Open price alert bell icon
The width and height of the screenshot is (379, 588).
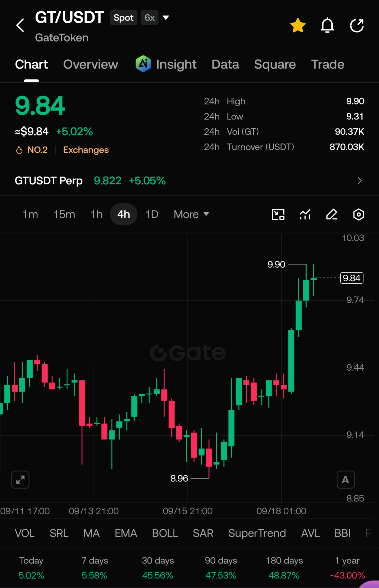click(x=327, y=25)
